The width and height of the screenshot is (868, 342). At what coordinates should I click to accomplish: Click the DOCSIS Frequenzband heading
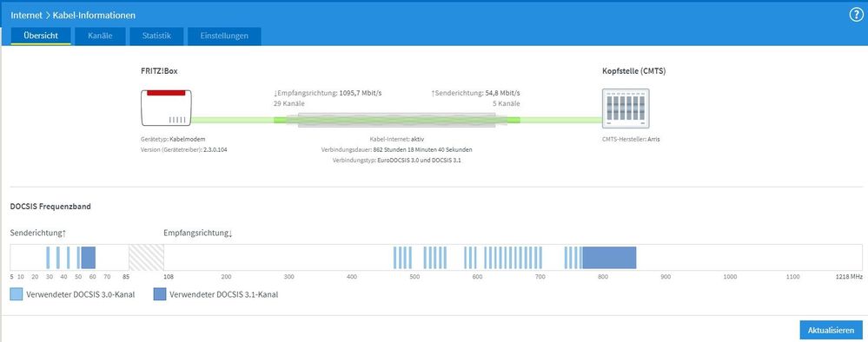50,207
